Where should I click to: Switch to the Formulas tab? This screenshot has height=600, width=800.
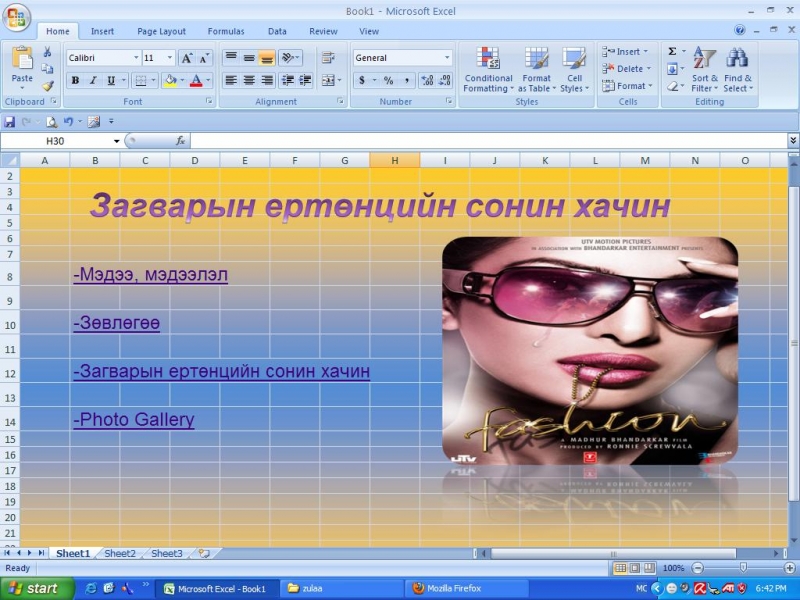click(226, 31)
